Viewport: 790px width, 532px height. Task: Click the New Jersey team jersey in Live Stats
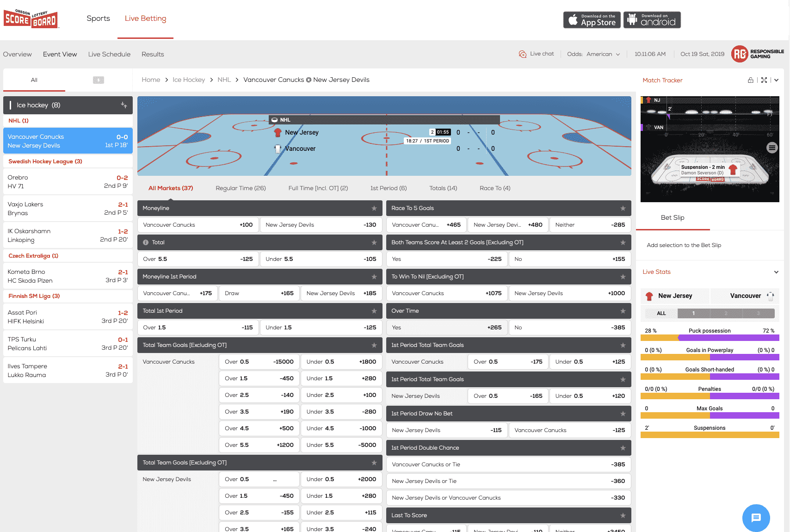[649, 296]
